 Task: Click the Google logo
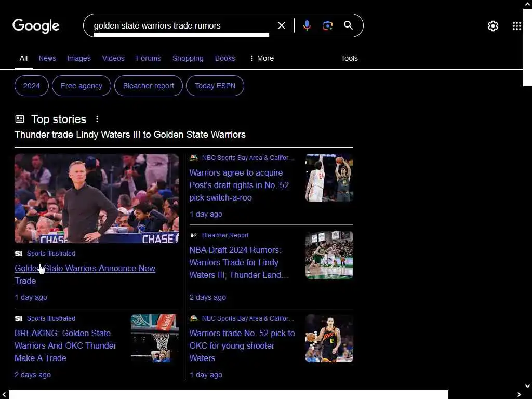point(36,26)
